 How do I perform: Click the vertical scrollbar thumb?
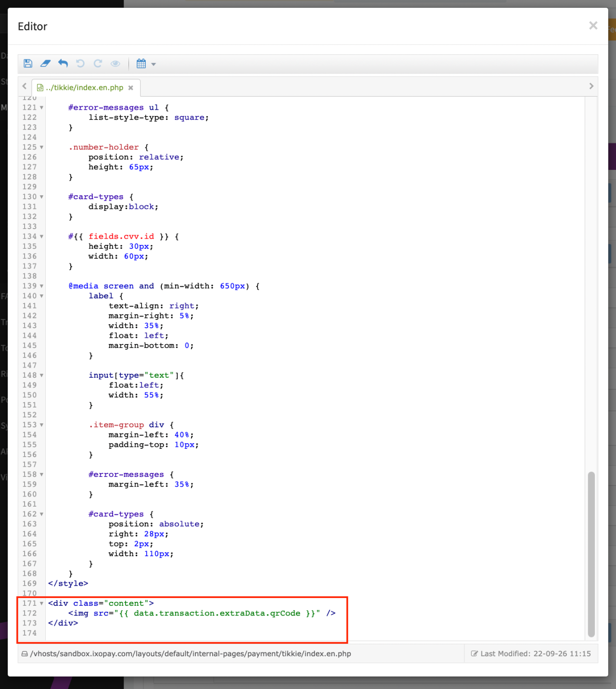[591, 553]
